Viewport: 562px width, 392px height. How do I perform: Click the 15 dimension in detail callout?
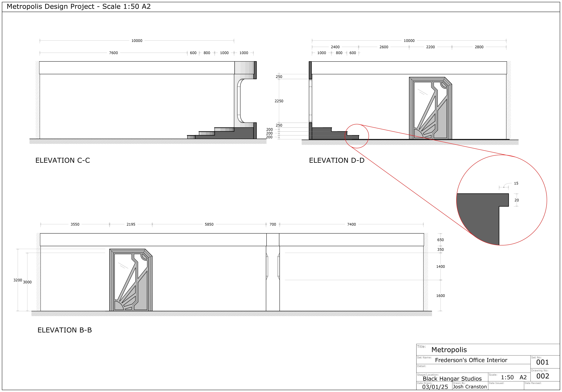[x=516, y=183]
